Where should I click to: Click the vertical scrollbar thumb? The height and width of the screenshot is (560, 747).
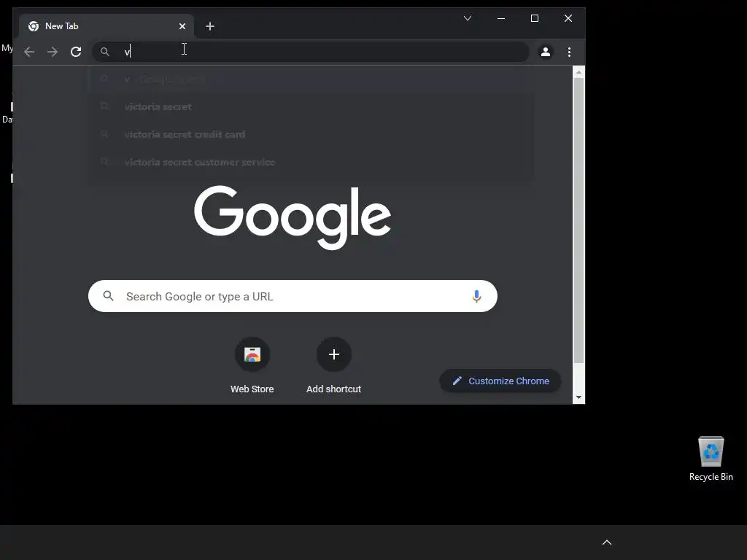tap(578, 220)
